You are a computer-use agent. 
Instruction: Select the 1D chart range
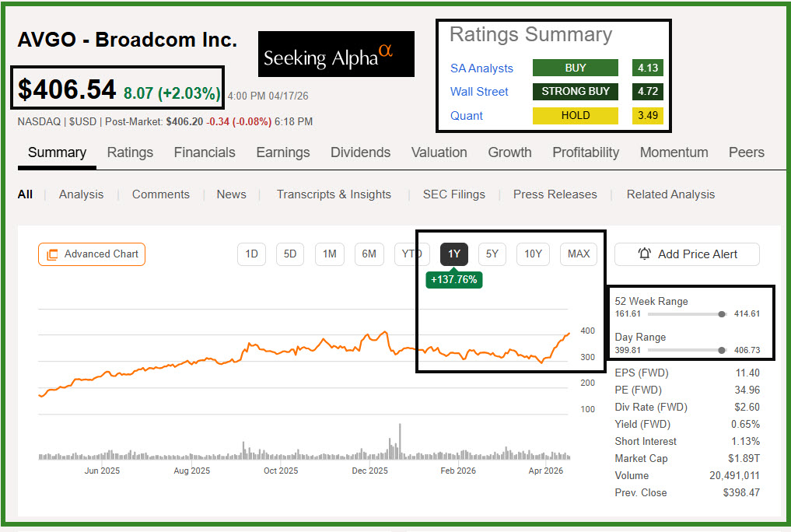click(x=251, y=254)
